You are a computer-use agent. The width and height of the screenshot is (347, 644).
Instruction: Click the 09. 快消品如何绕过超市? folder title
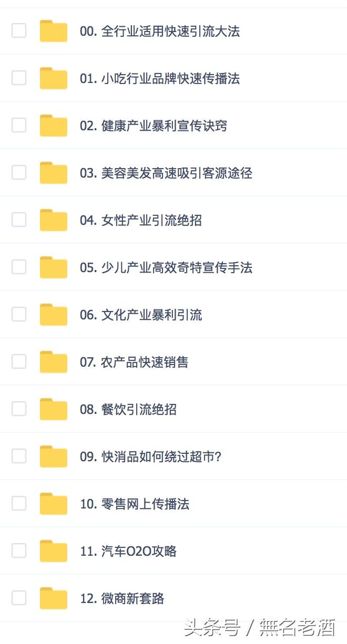coord(150,457)
